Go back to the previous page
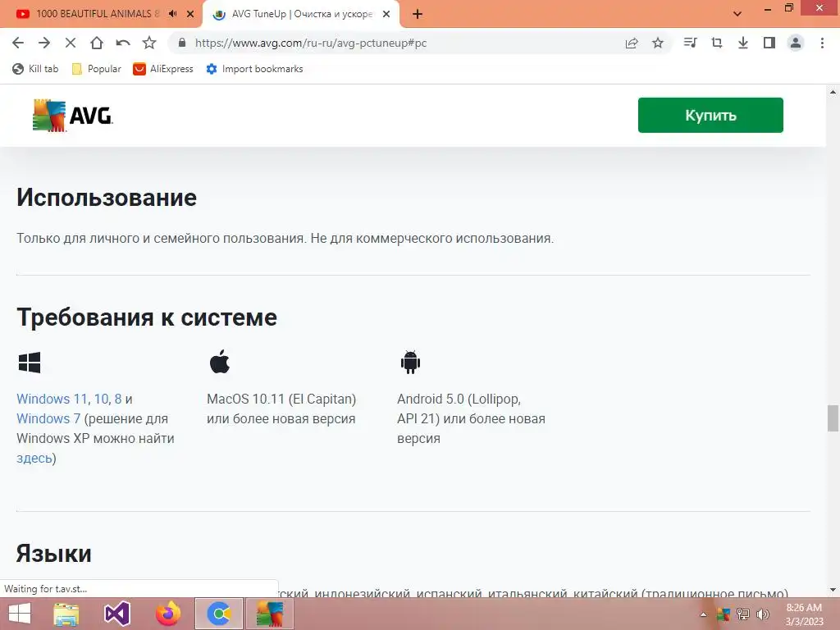 coord(18,43)
